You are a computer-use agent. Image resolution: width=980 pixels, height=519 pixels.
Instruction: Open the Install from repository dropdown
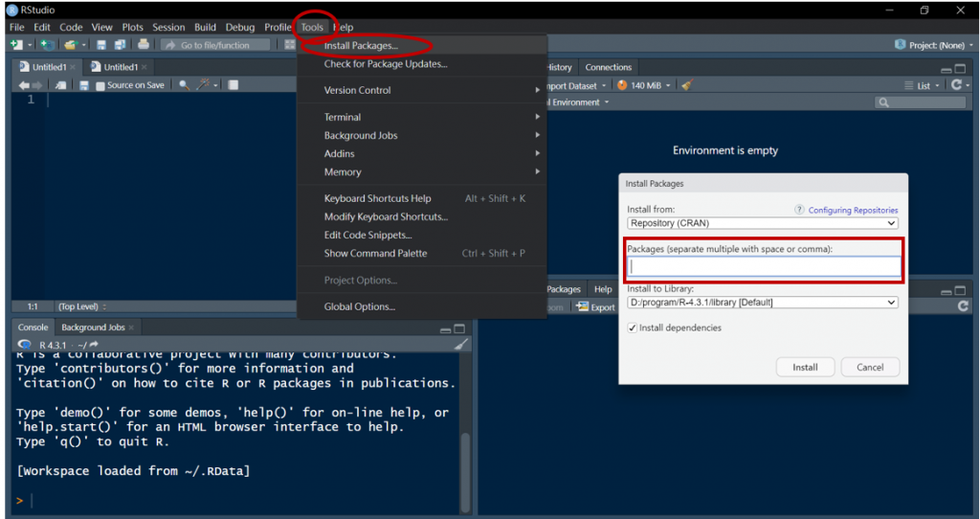pyautogui.click(x=763, y=223)
